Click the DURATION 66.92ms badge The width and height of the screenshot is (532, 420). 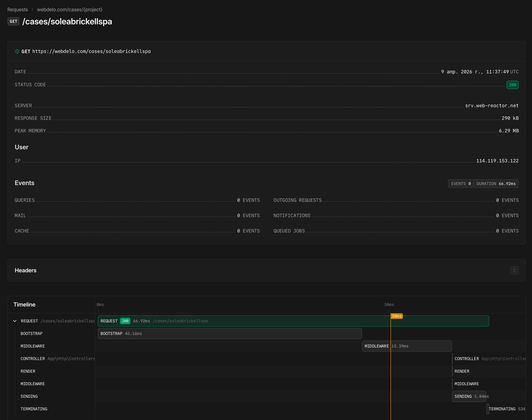point(496,183)
